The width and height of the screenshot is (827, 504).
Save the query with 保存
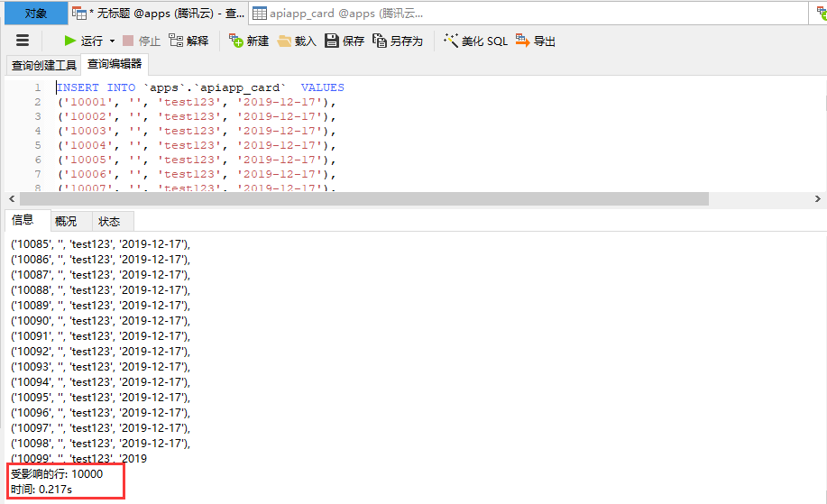pyautogui.click(x=344, y=41)
